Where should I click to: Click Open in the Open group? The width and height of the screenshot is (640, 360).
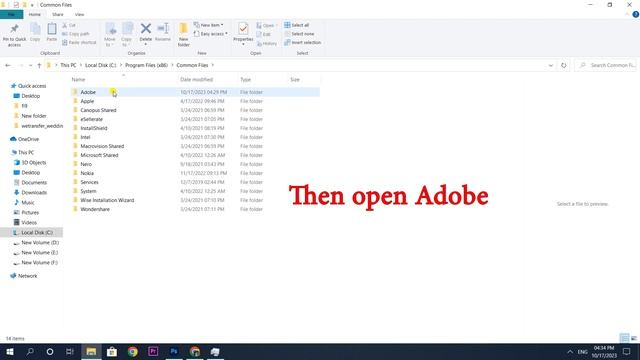point(266,25)
